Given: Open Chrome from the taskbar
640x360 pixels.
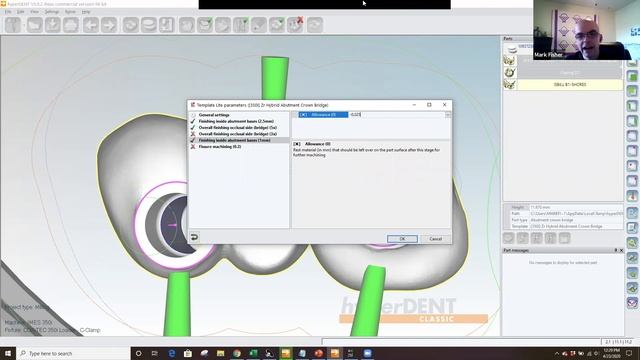Looking at the screenshot, I should pos(237,353).
